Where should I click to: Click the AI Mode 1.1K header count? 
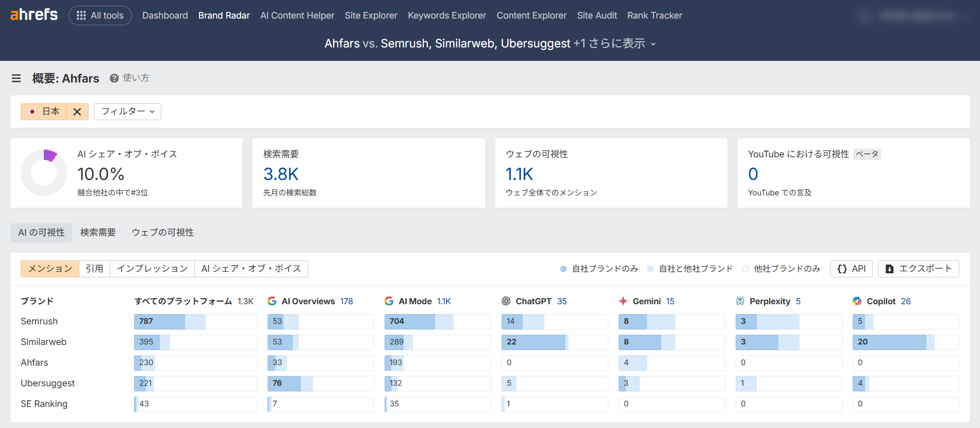(x=444, y=301)
